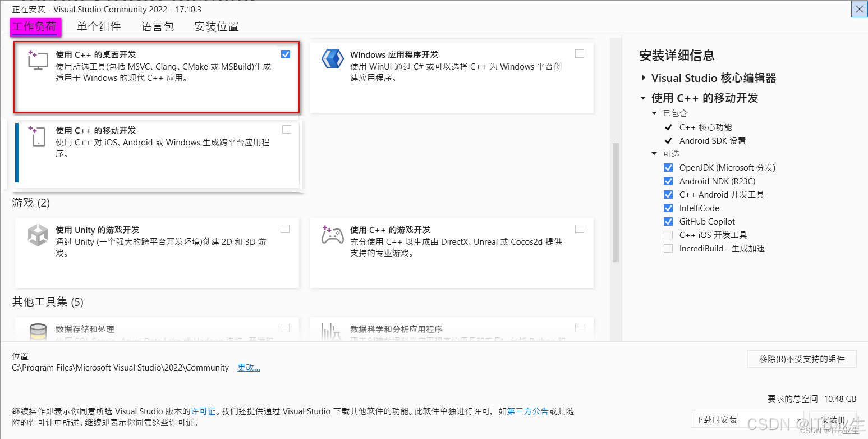Click the 安装详细信息 heading

677,56
